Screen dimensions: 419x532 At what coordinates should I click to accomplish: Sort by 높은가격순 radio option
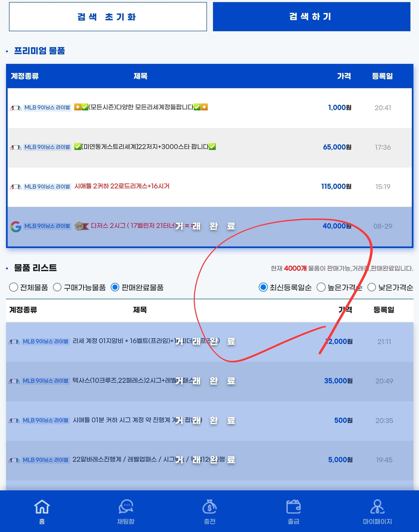click(x=321, y=287)
